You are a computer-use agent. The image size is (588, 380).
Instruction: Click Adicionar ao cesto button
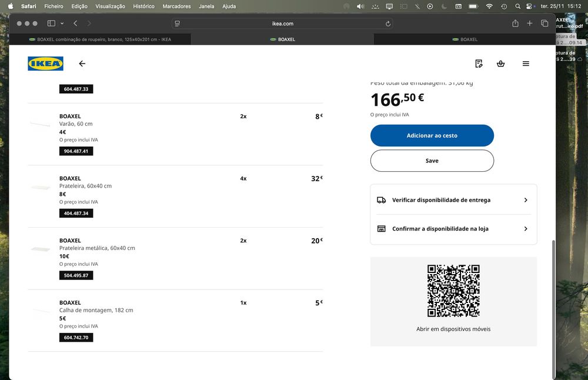432,135
